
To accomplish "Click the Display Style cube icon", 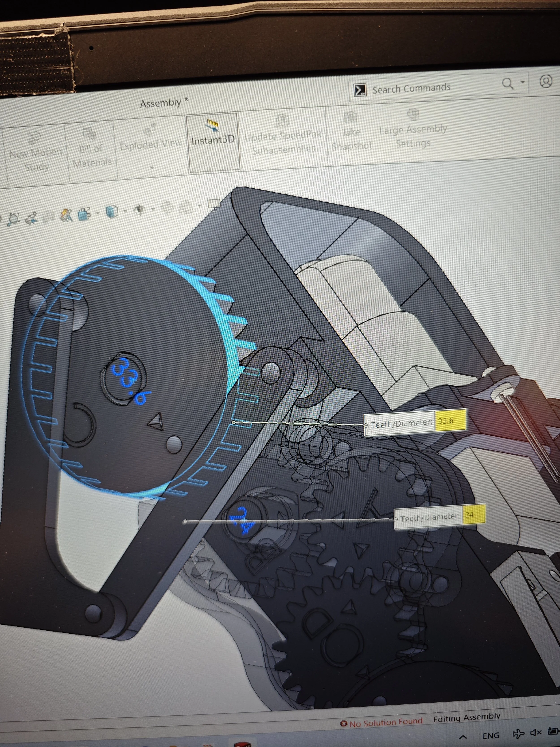I will pos(112,211).
